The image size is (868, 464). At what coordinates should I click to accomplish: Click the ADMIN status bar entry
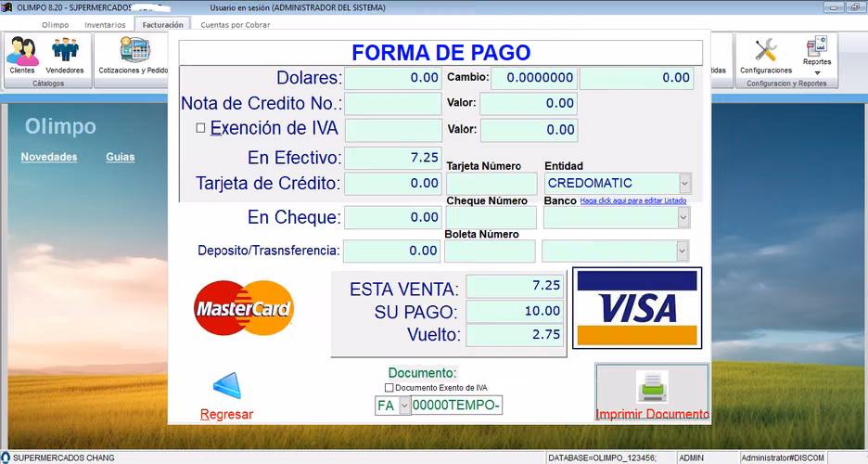(x=692, y=458)
